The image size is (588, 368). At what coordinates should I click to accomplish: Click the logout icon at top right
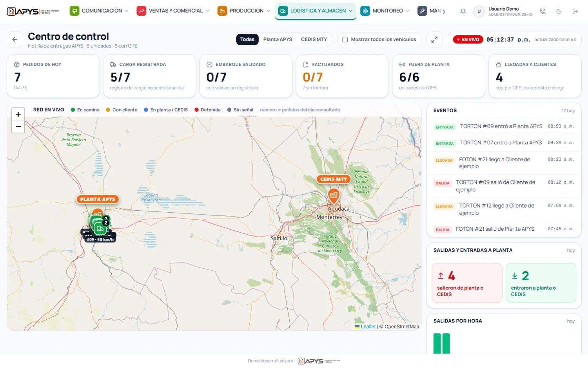tap(575, 11)
